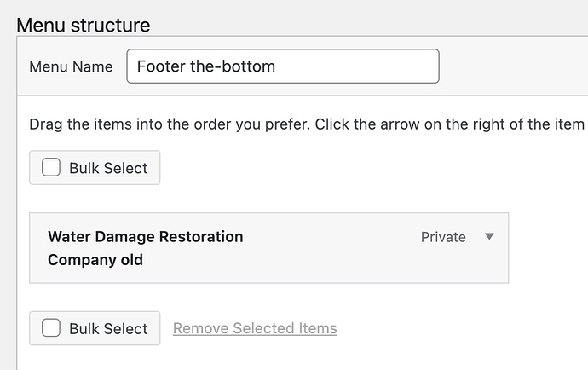
Task: Click blank area below the Remove Selected Items link
Action: click(255, 356)
